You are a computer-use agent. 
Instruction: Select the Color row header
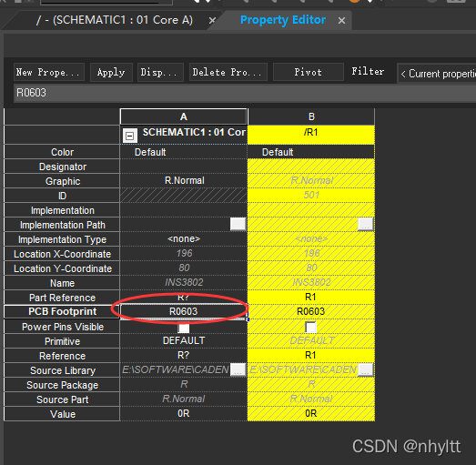tap(62, 152)
